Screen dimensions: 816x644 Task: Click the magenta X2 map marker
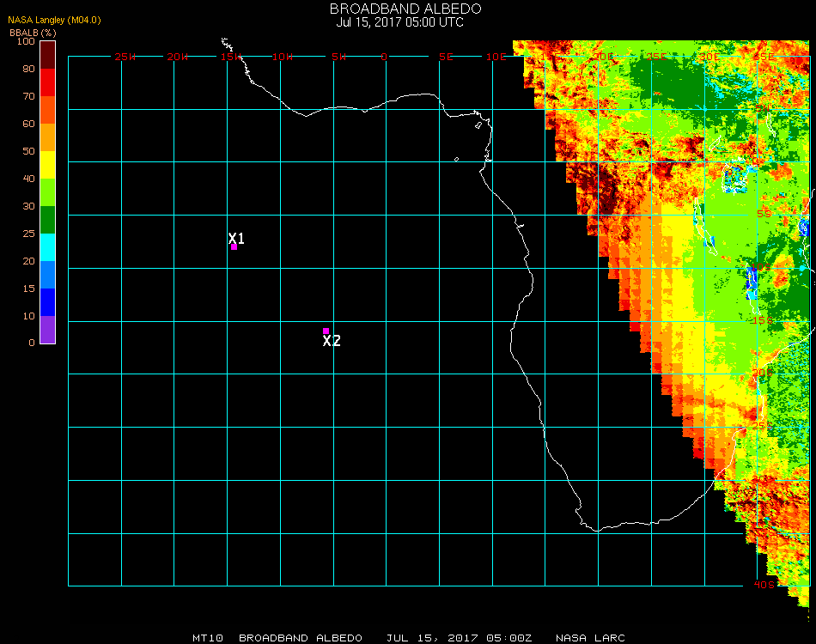pos(326,331)
